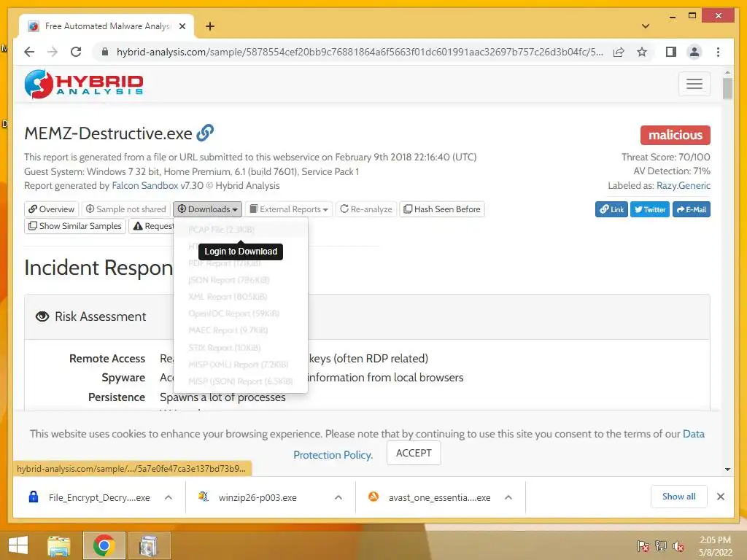
Task: Select XML Report download entry
Action: pos(241,297)
